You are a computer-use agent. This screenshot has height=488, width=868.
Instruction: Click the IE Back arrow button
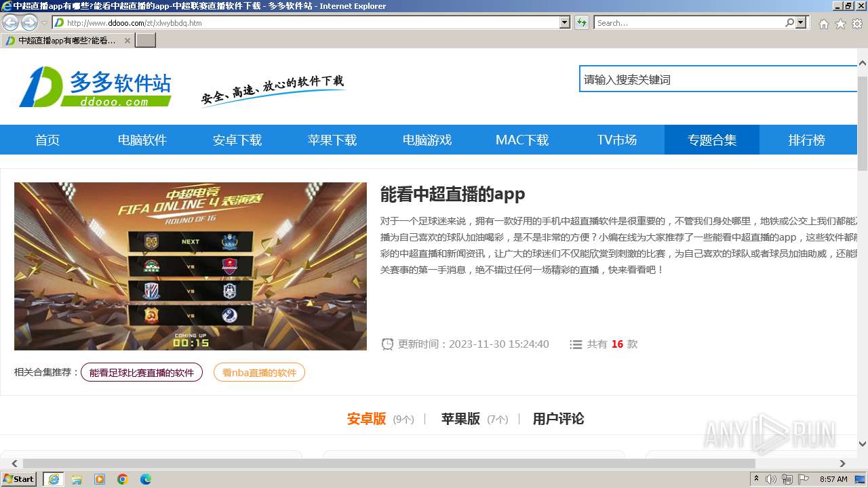(10, 22)
